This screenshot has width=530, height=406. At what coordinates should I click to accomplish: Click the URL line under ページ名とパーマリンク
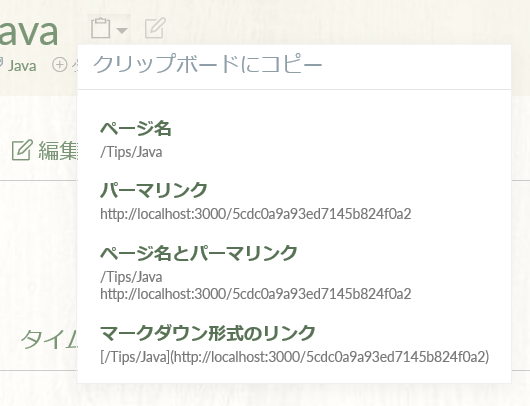(256, 294)
